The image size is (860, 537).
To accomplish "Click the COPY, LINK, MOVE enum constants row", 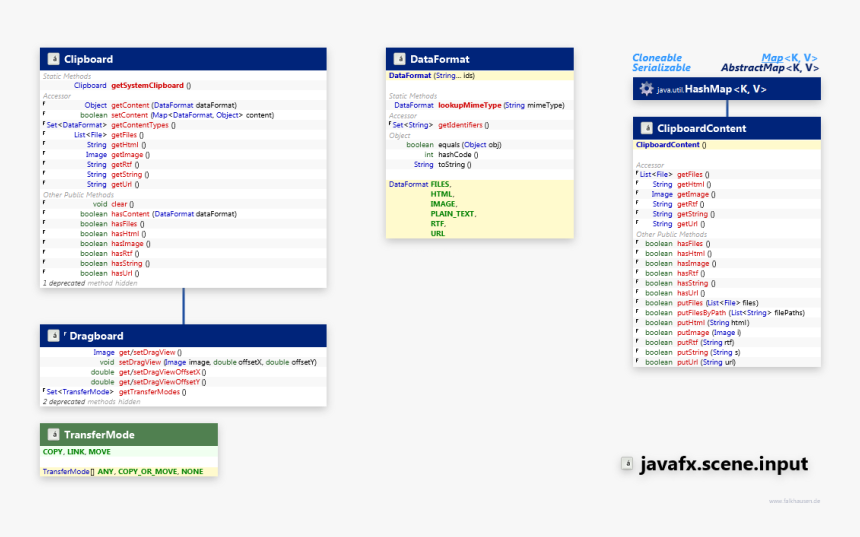I will click(x=129, y=452).
